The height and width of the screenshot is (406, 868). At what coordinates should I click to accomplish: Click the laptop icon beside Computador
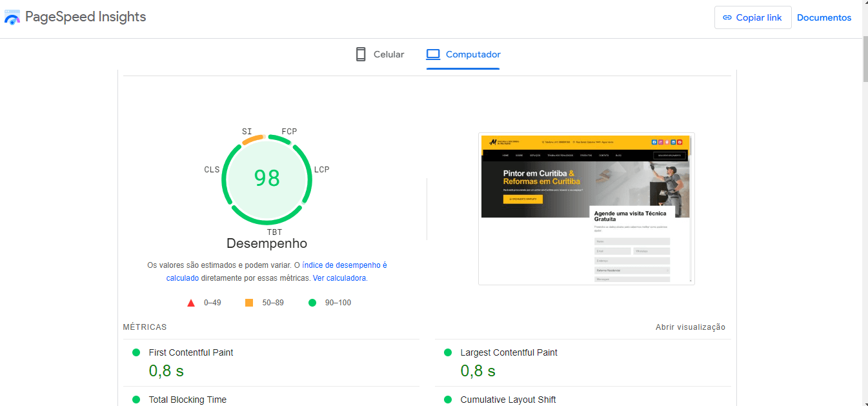point(432,54)
